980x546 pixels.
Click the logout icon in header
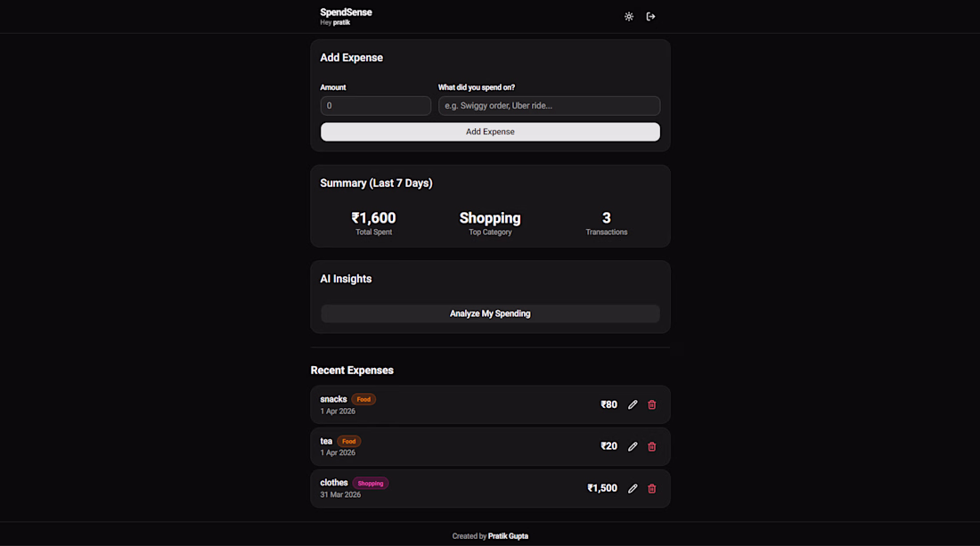coord(650,17)
